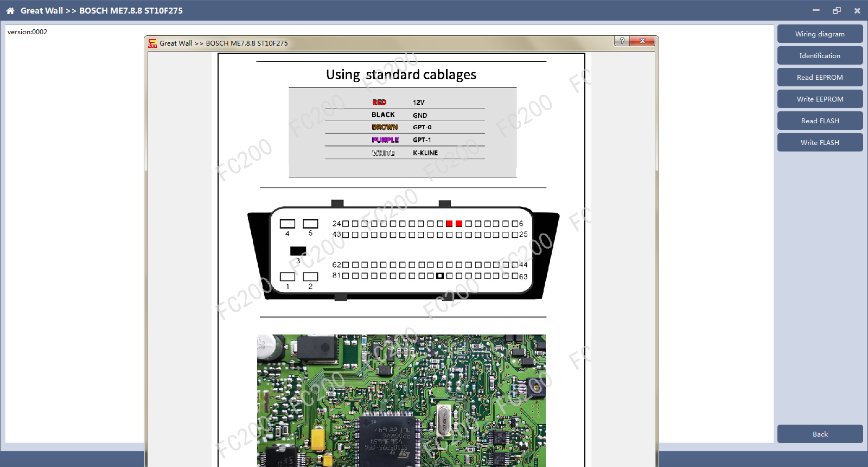Screen dimensions: 868x467
Task: Click the black connector pin 3
Action: click(298, 251)
